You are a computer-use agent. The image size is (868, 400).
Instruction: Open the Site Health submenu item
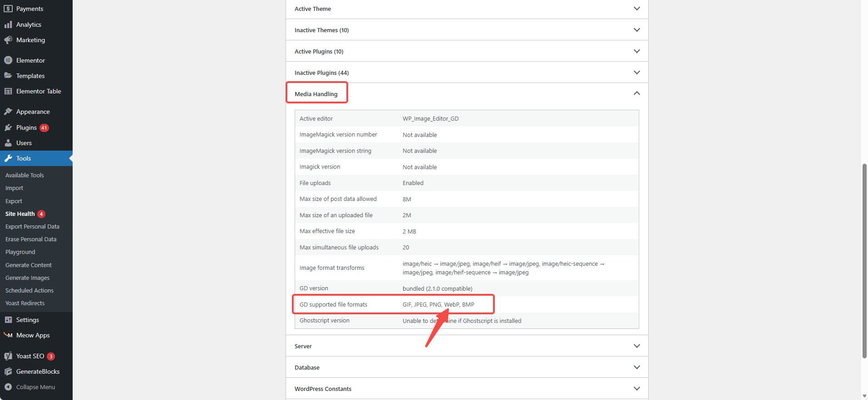tap(20, 214)
